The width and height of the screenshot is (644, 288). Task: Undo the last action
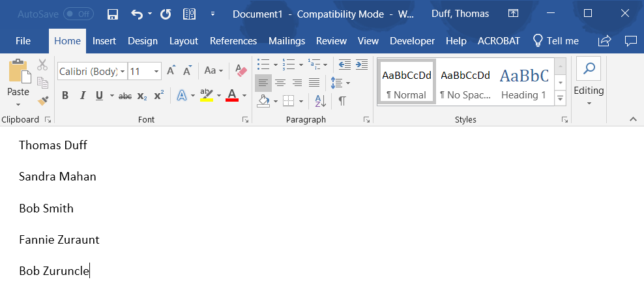tap(137, 14)
